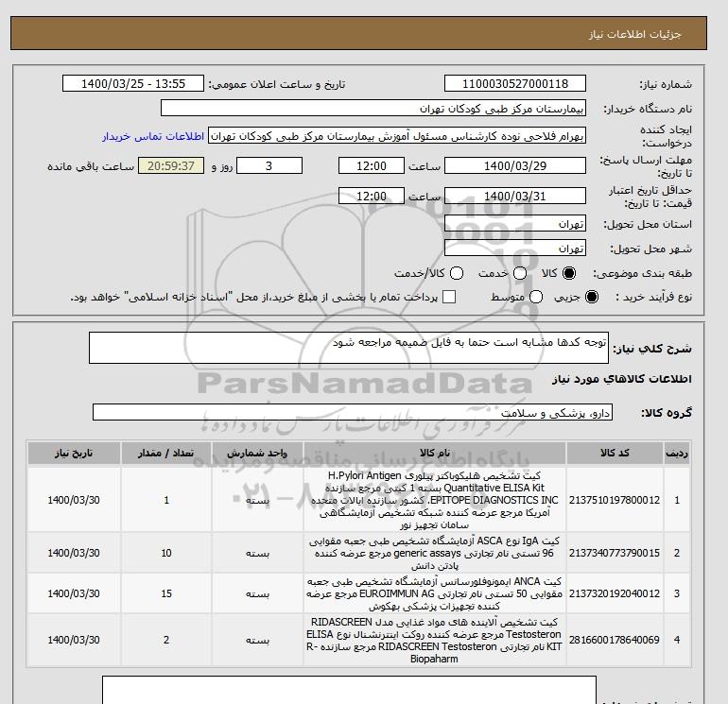Click the request creator name field
The height and width of the screenshot is (704, 728).
[397, 136]
